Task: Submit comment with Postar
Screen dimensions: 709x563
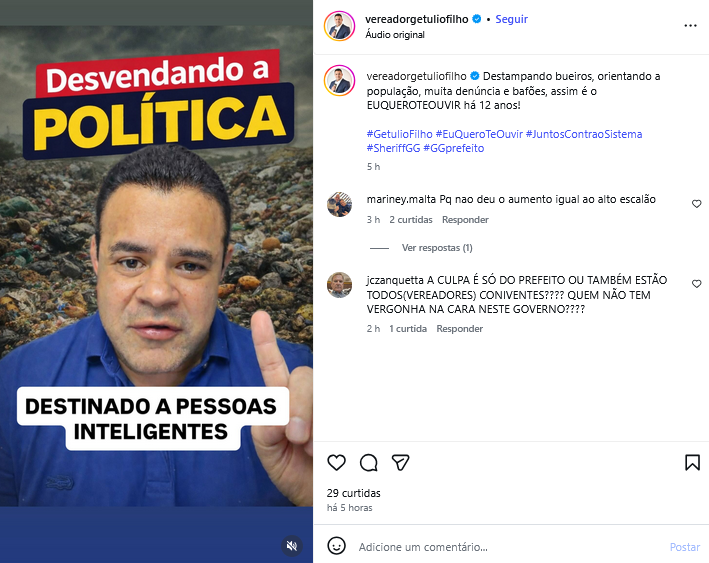Action: 685,547
